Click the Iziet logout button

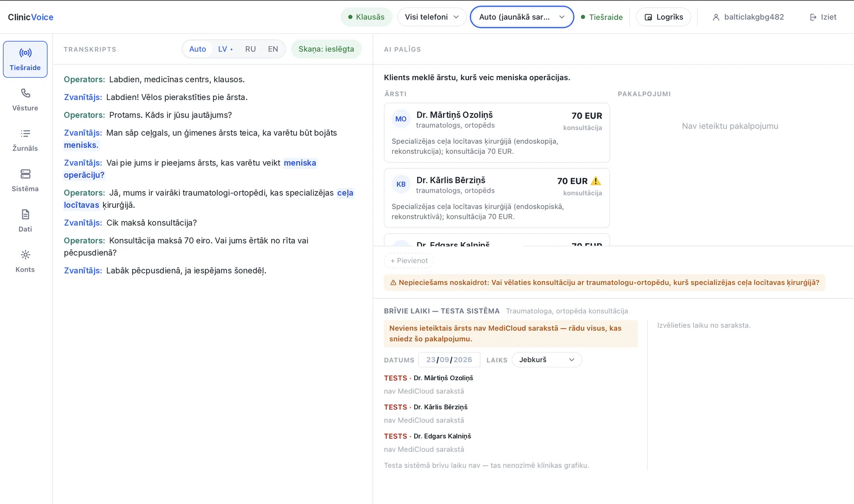point(823,17)
